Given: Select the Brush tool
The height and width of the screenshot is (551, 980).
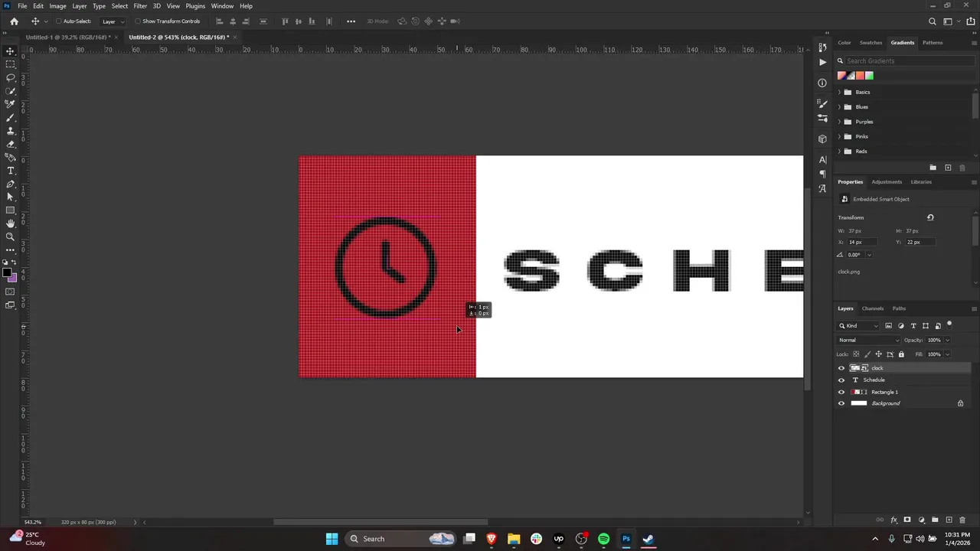Looking at the screenshot, I should [x=10, y=118].
